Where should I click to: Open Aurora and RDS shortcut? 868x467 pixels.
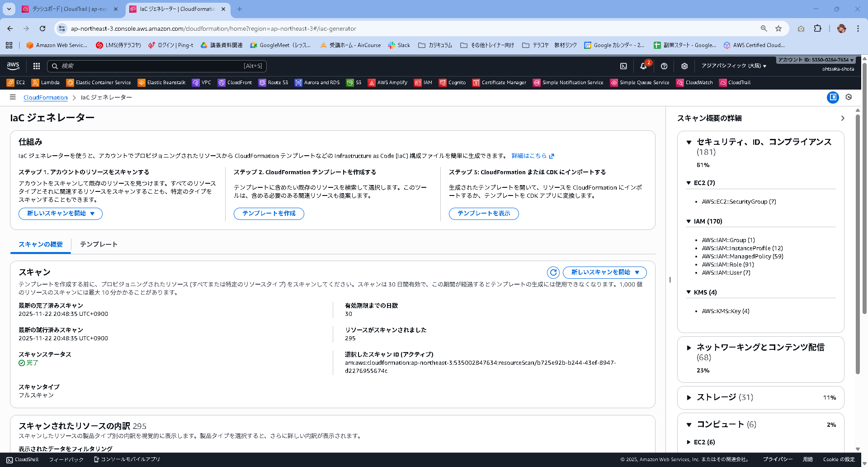point(317,82)
